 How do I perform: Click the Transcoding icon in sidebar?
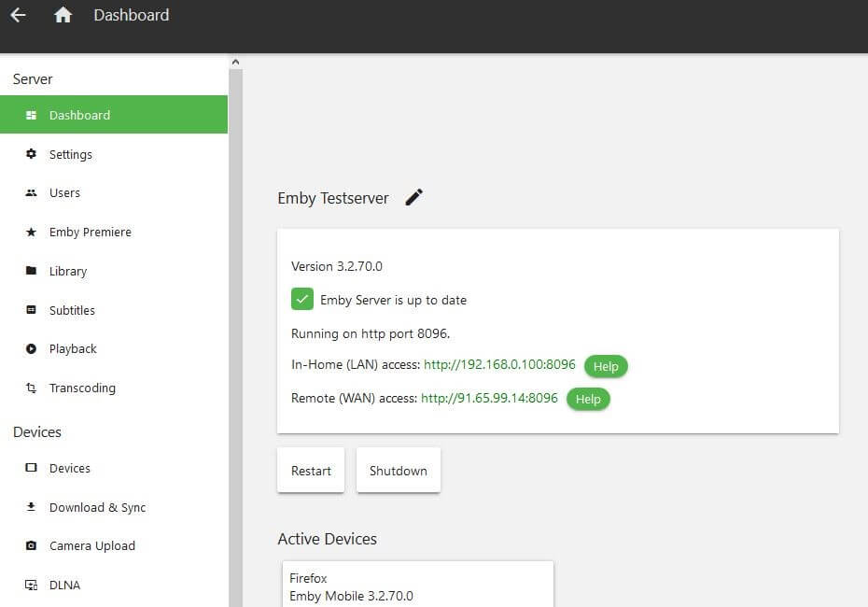pos(31,388)
